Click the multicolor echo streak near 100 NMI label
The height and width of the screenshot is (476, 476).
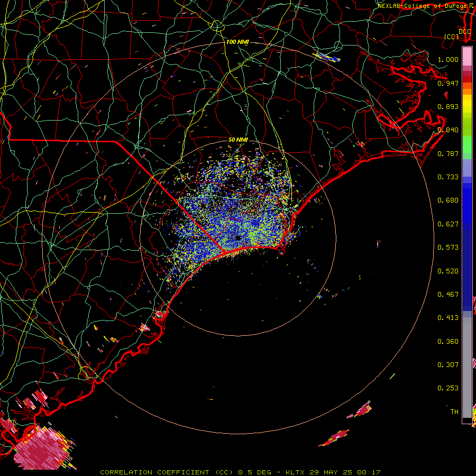pos(326,57)
